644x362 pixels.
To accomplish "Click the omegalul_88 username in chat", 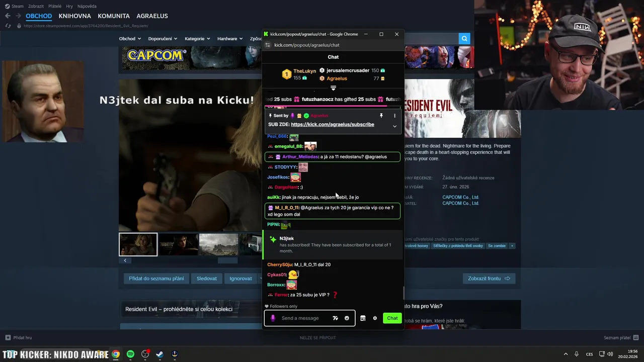I will point(288,146).
